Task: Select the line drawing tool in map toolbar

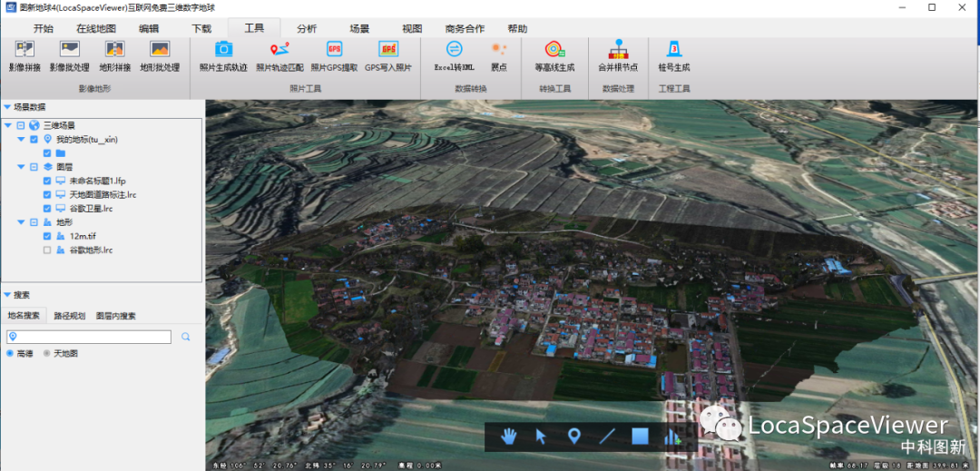Action: pos(607,436)
